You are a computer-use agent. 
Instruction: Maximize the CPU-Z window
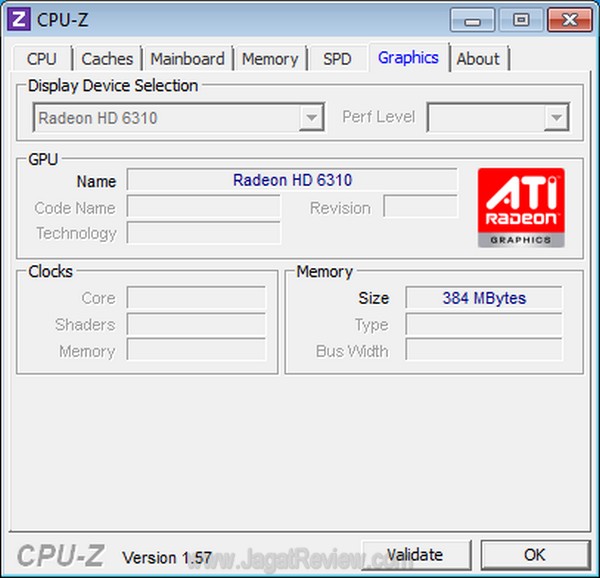pos(521,20)
